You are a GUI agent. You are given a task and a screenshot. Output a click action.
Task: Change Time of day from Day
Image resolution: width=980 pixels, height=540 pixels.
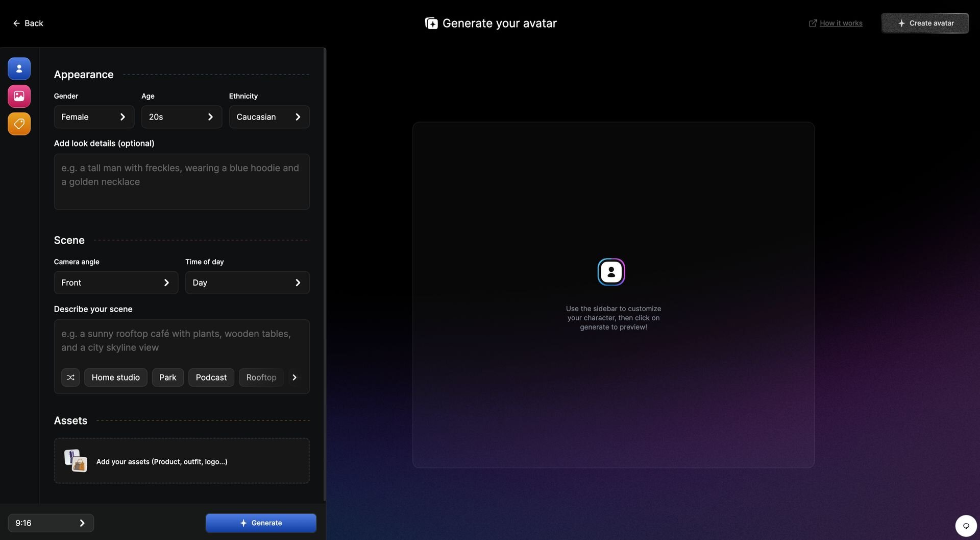(247, 283)
